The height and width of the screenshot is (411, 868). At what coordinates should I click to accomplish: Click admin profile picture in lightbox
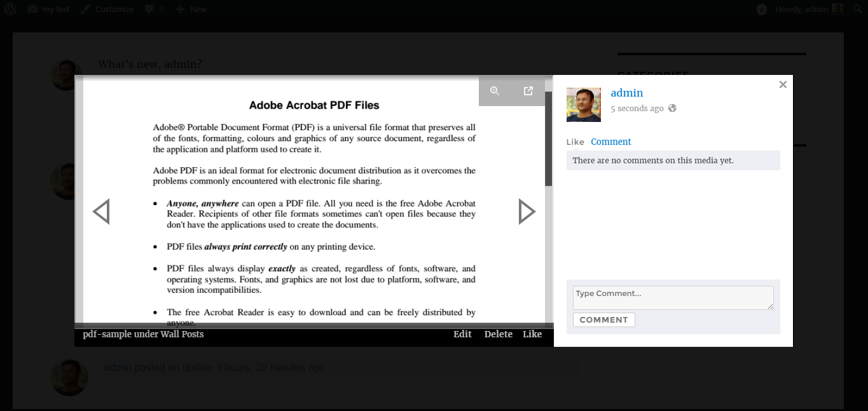tap(583, 105)
